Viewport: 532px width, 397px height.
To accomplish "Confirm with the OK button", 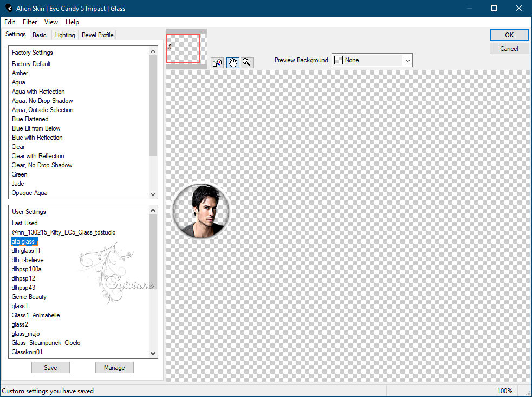I will [x=509, y=35].
